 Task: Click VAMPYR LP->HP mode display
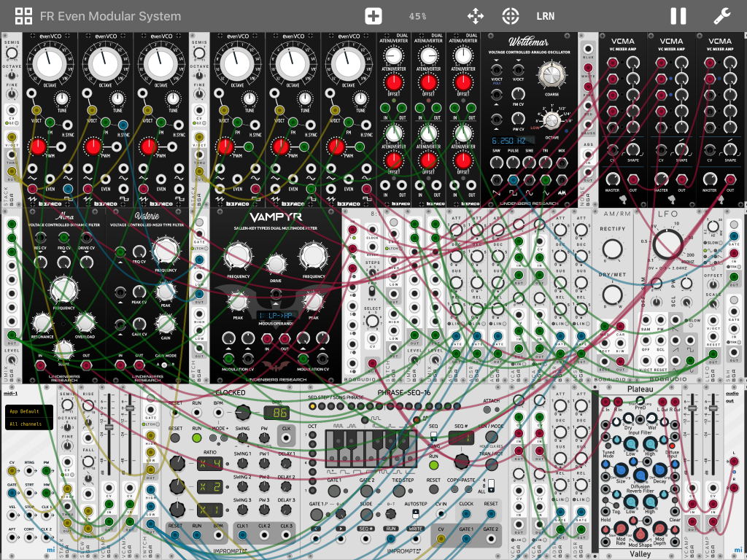(276, 315)
